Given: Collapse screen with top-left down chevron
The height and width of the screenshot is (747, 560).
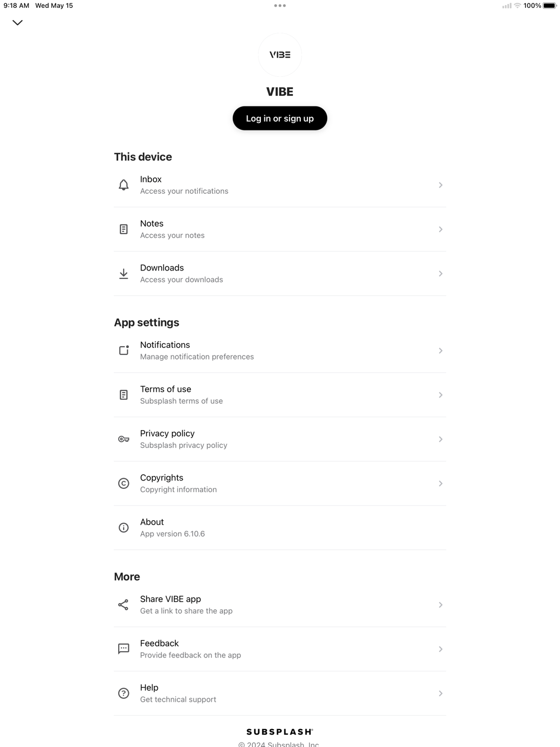Looking at the screenshot, I should pyautogui.click(x=17, y=23).
